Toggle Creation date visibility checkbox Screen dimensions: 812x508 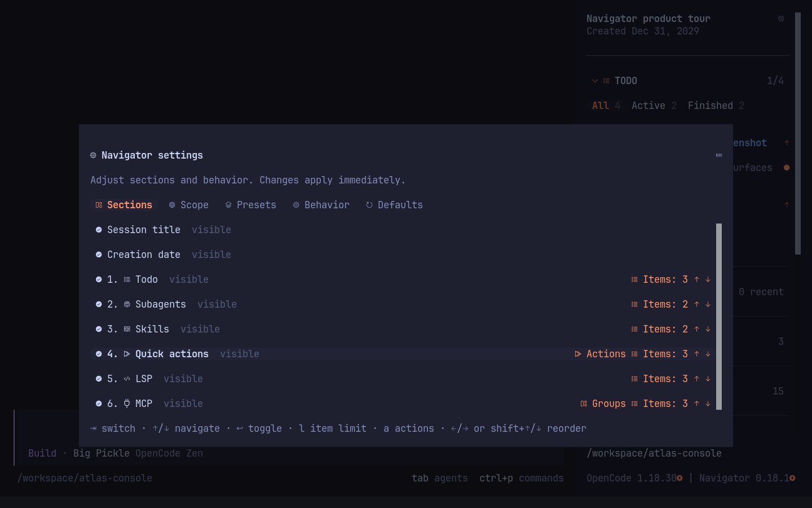click(99, 255)
